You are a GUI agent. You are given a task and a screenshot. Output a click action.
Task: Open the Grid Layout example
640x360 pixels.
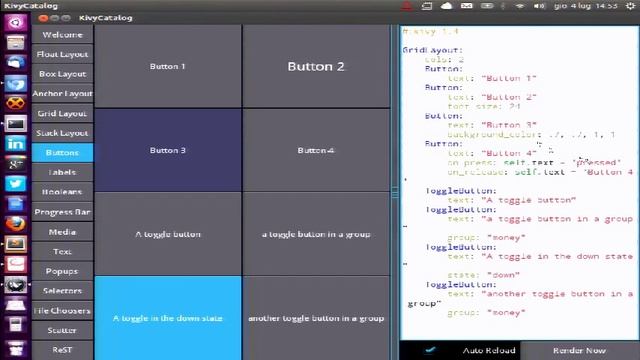(x=62, y=113)
